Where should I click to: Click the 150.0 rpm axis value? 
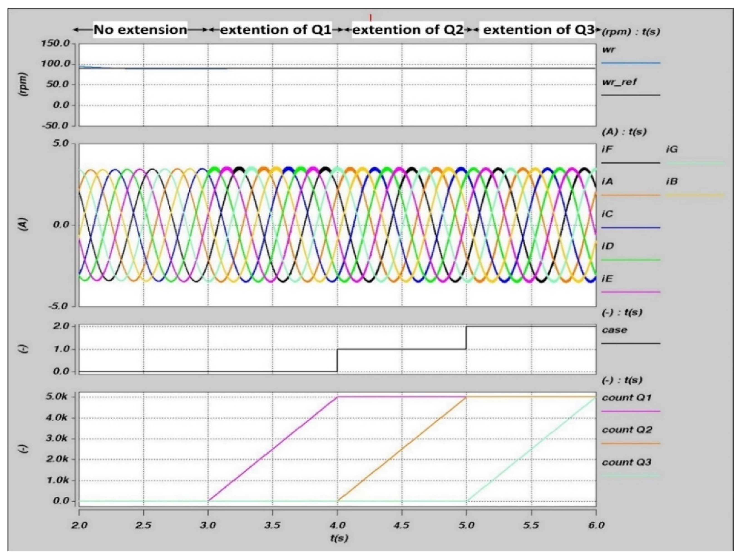[55, 43]
